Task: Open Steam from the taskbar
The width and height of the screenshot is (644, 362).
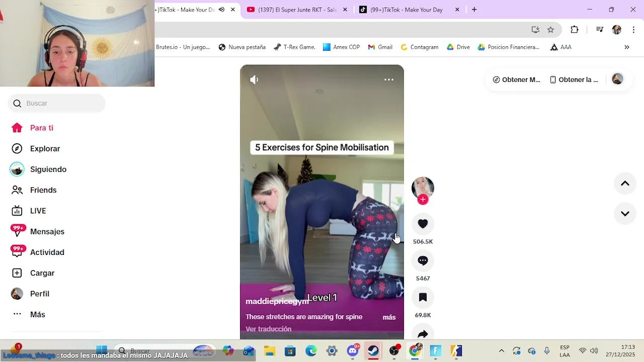Action: coord(373,350)
